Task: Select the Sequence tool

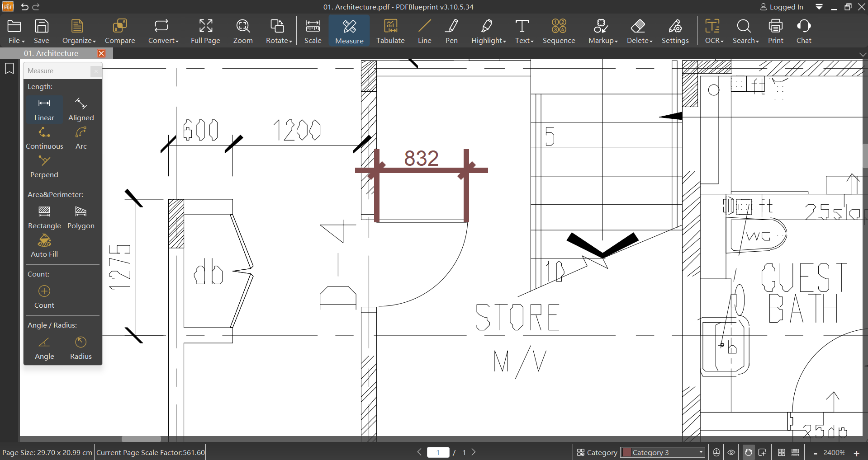Action: tap(559, 31)
